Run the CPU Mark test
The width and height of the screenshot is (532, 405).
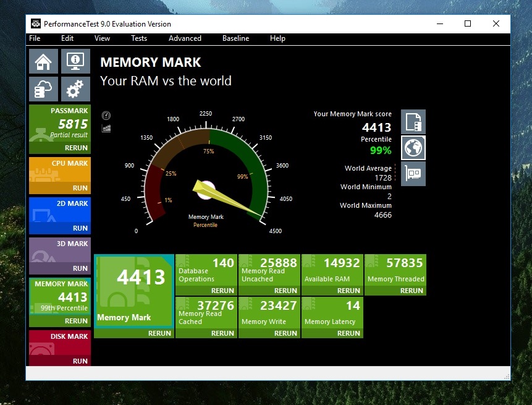tap(80, 188)
